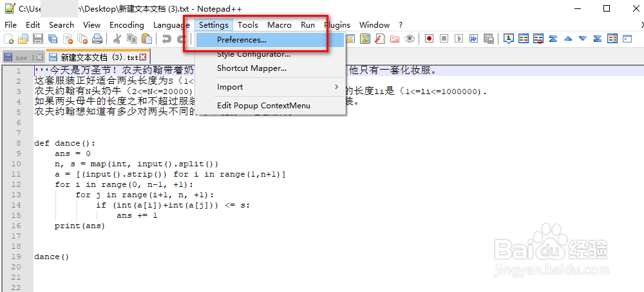The height and width of the screenshot is (292, 644).
Task: Open the File menu
Action: click(x=11, y=25)
